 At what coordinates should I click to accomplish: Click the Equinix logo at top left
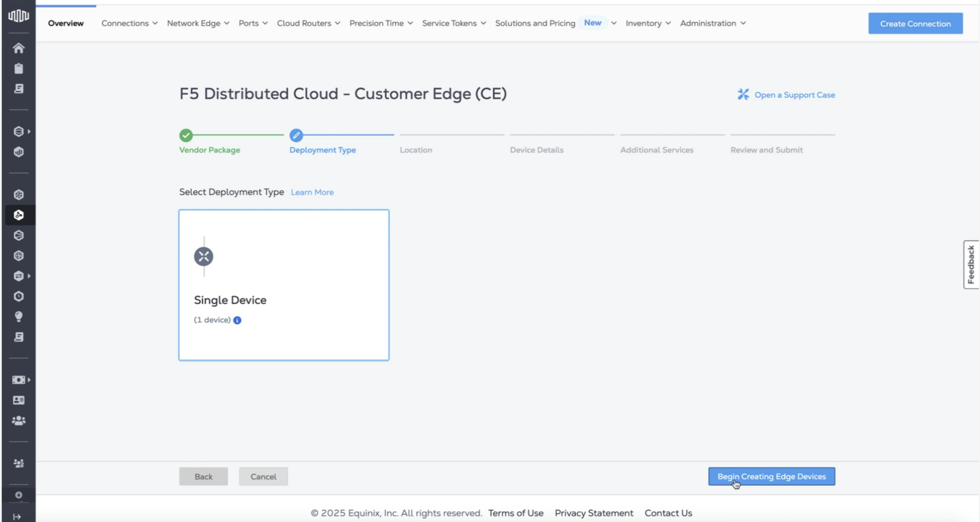(x=18, y=16)
